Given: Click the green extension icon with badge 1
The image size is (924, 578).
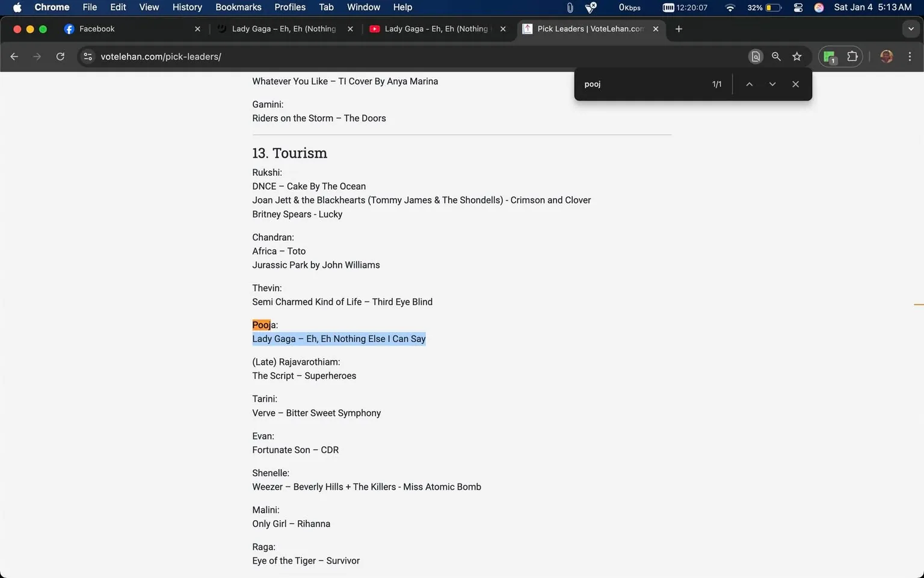Looking at the screenshot, I should 829,56.
